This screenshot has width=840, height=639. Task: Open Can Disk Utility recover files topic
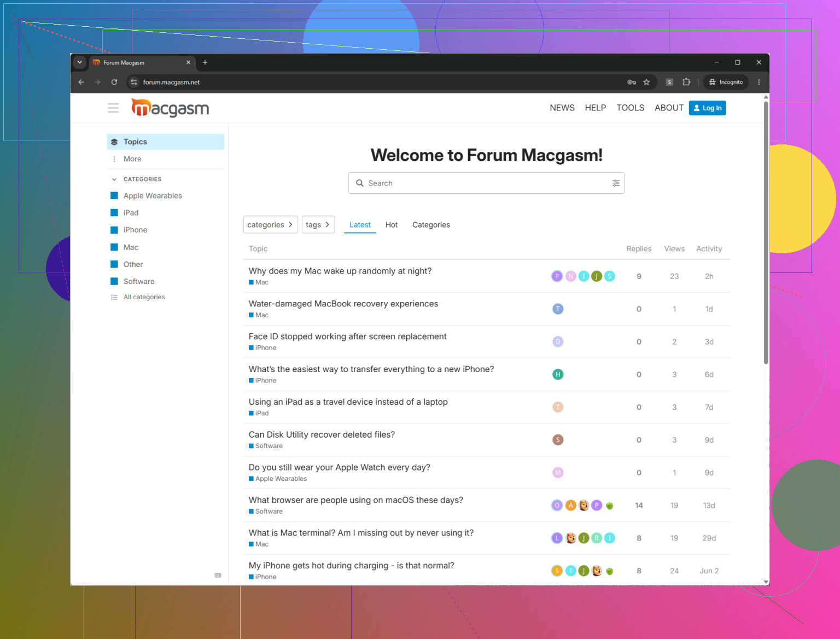pyautogui.click(x=322, y=435)
